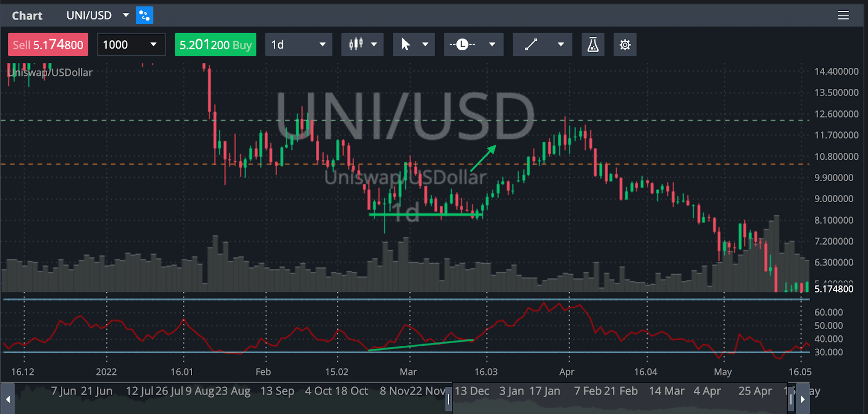Click the 25 Apr label in the navigator

[755, 391]
